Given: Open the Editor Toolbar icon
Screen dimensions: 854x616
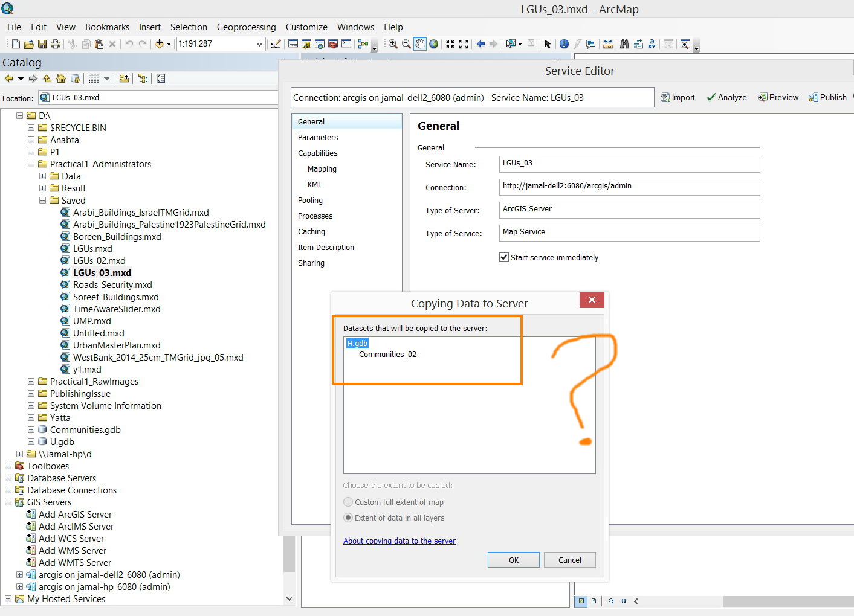Looking at the screenshot, I should (276, 44).
